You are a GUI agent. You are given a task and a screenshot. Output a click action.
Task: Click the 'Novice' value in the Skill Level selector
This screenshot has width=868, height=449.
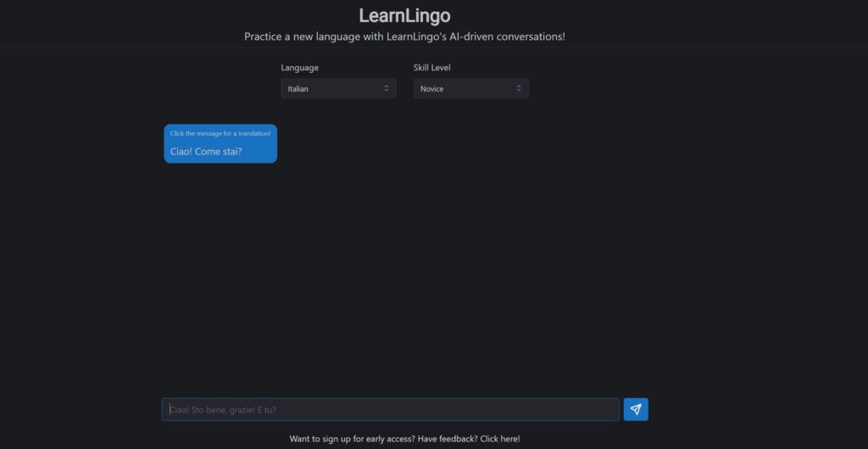coord(431,88)
